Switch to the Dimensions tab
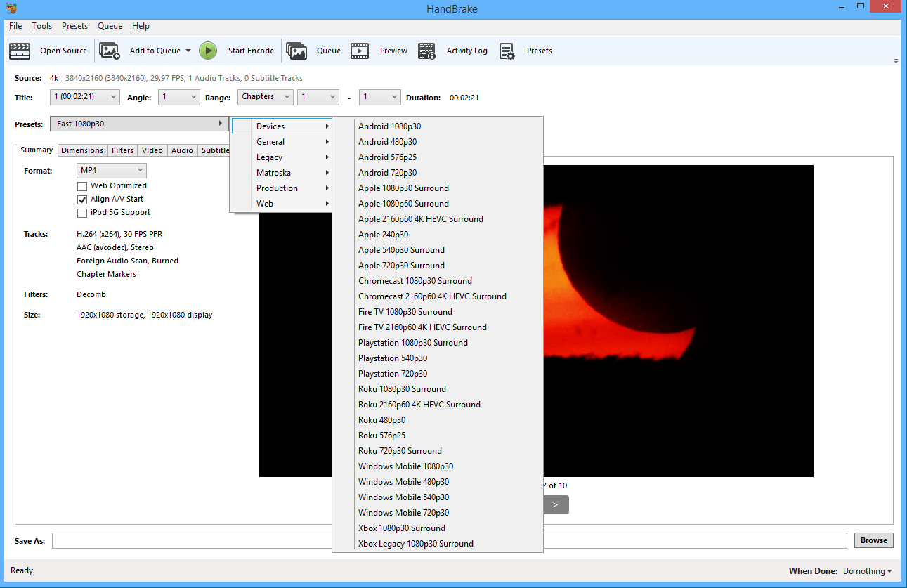The image size is (907, 588). [82, 150]
